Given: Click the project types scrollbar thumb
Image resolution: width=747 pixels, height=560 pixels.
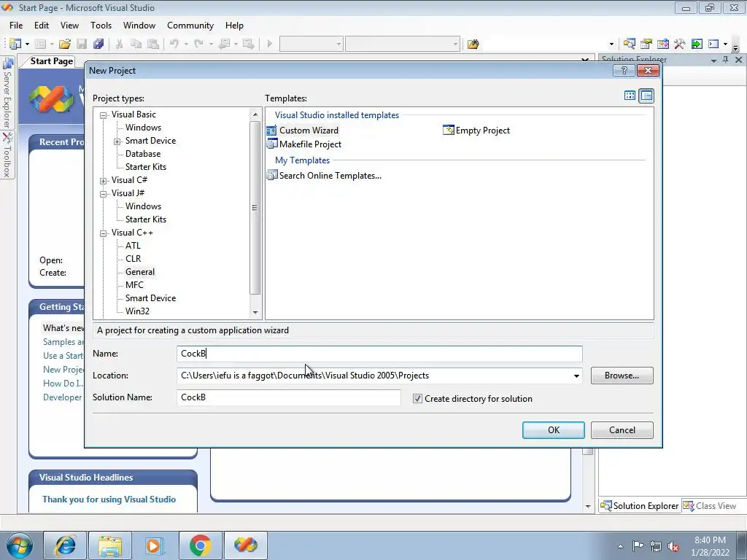Looking at the screenshot, I should (255, 207).
